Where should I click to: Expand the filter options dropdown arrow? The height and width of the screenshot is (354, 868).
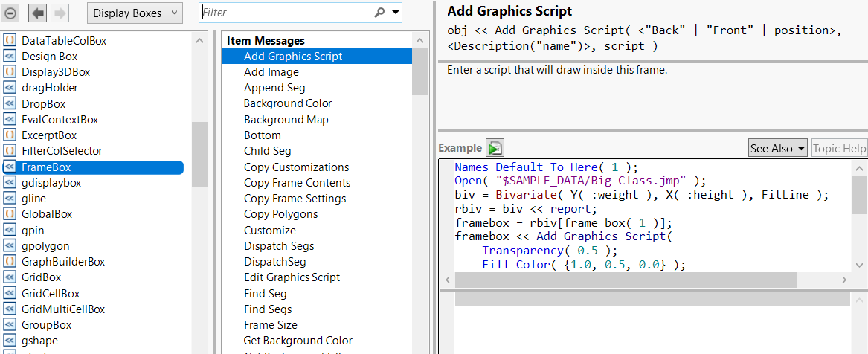click(396, 13)
